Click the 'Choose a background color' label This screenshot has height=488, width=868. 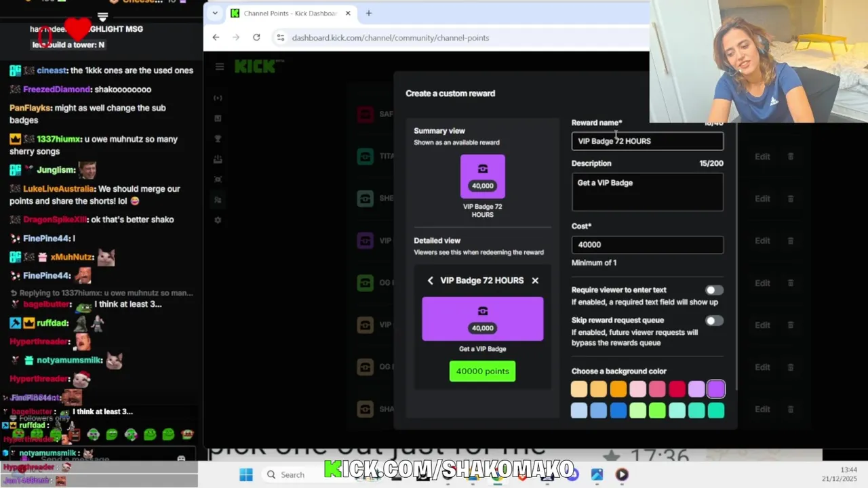(x=619, y=371)
